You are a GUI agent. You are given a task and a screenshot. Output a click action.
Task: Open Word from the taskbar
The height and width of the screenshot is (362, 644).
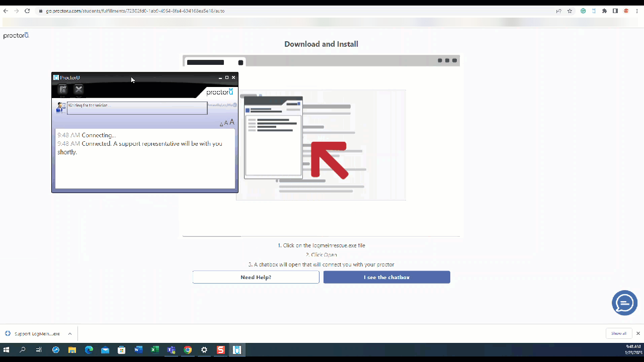(138, 349)
